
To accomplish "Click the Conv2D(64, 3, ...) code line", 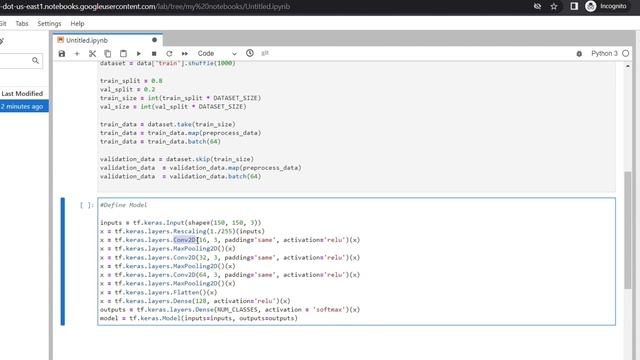I will [230, 275].
